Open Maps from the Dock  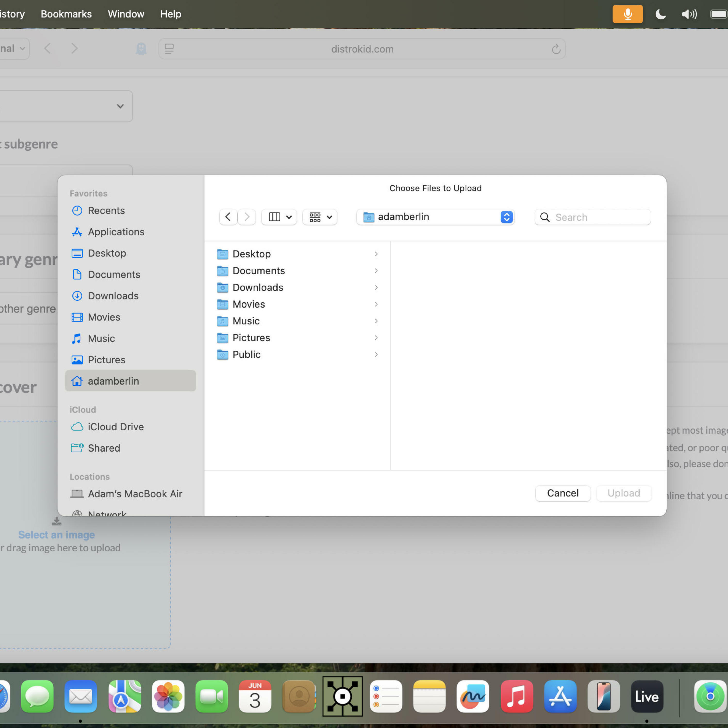[124, 696]
